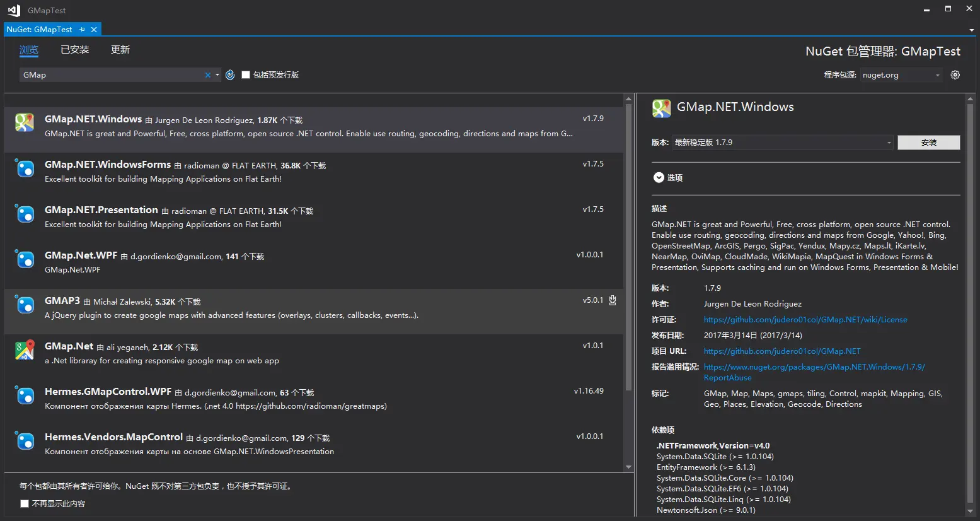Click the details pane vertical scrollbar
Viewport: 980px width, 521px height.
[971, 303]
